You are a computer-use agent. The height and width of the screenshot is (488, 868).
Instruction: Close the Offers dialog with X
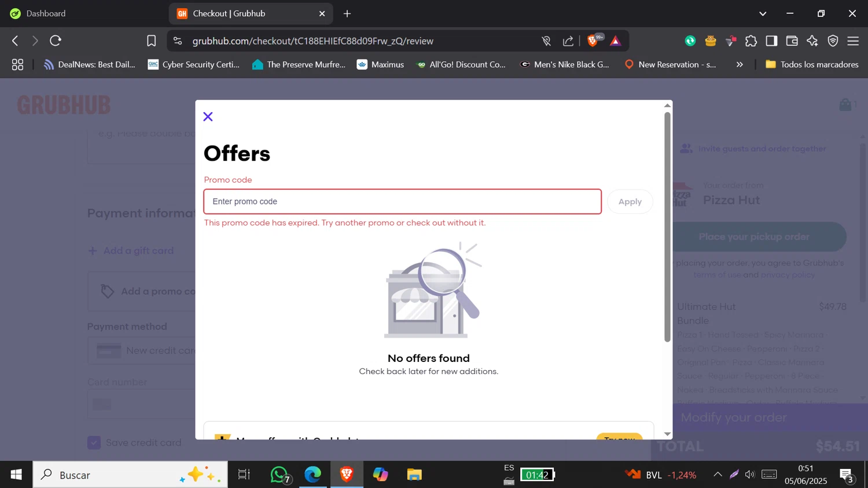tap(208, 117)
